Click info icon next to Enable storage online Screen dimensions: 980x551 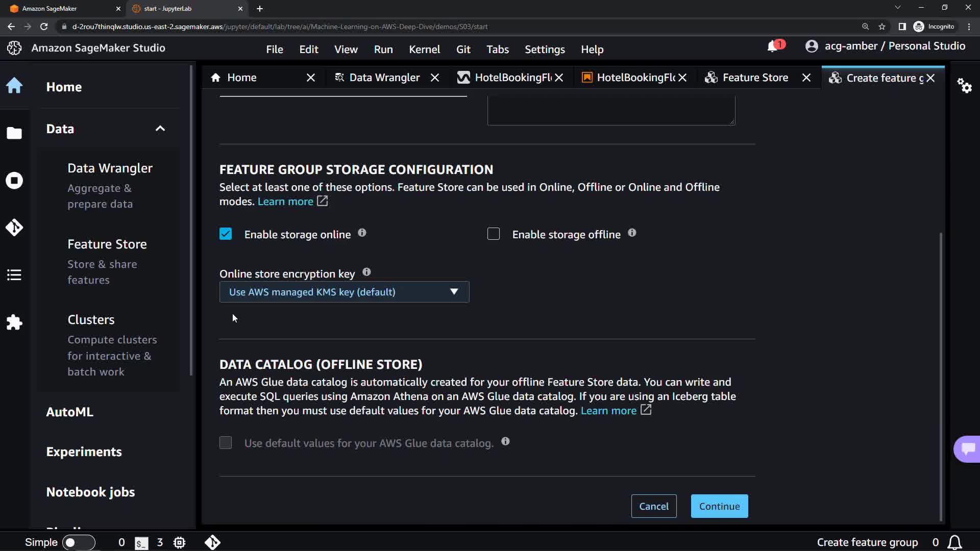click(362, 233)
